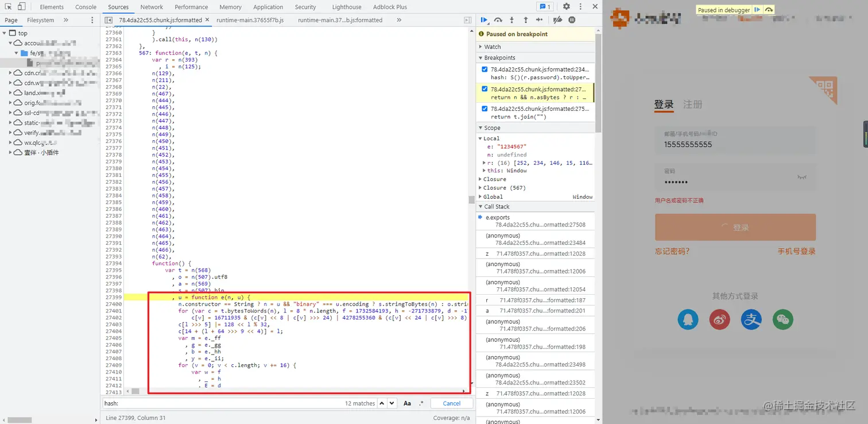Step into next function call
This screenshot has width=868, height=424.
511,20
